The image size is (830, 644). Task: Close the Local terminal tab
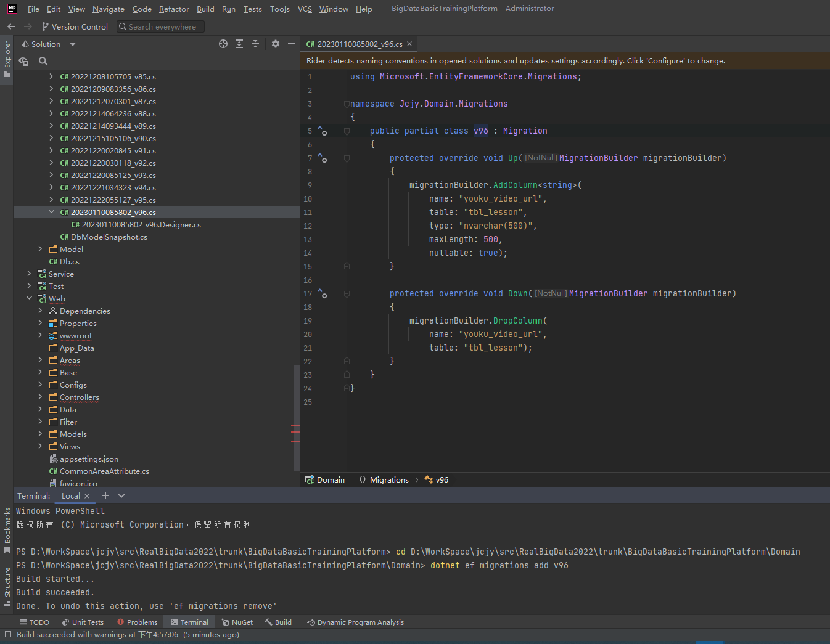tap(86, 495)
